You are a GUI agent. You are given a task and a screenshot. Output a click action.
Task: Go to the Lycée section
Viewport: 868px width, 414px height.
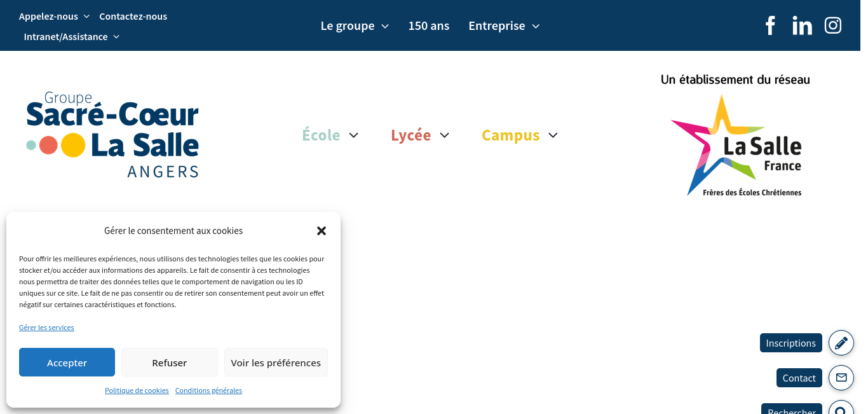411,135
